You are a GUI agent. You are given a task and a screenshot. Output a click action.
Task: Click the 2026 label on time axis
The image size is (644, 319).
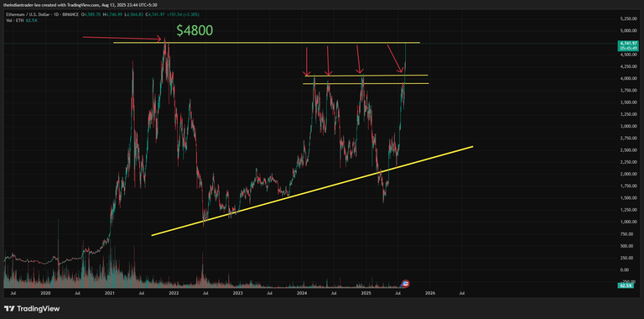pyautogui.click(x=430, y=294)
